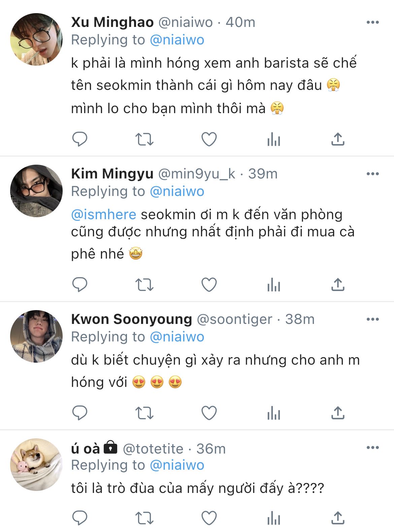
Task: Expand more menu on Kim Mingyu's tweet
Action: pos(372,174)
